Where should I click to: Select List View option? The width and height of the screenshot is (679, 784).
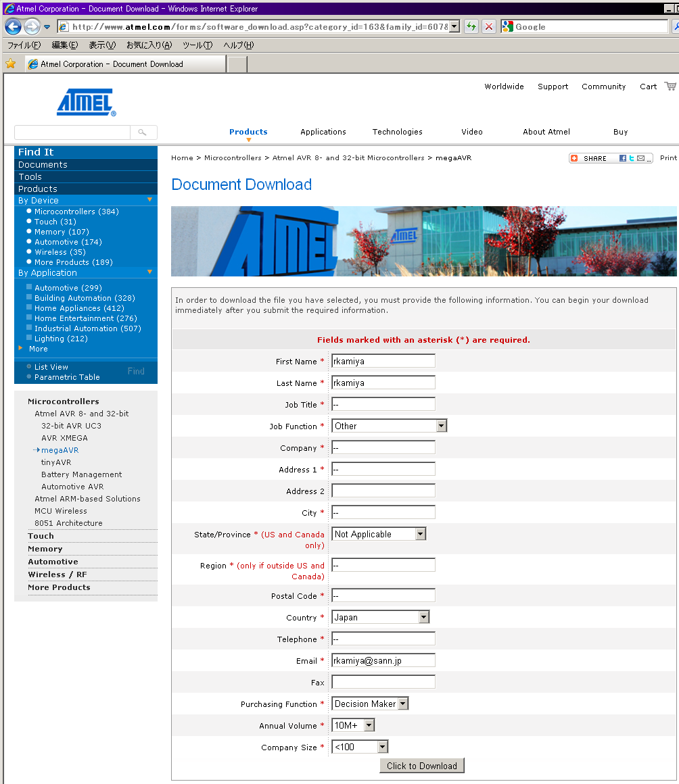tap(51, 367)
